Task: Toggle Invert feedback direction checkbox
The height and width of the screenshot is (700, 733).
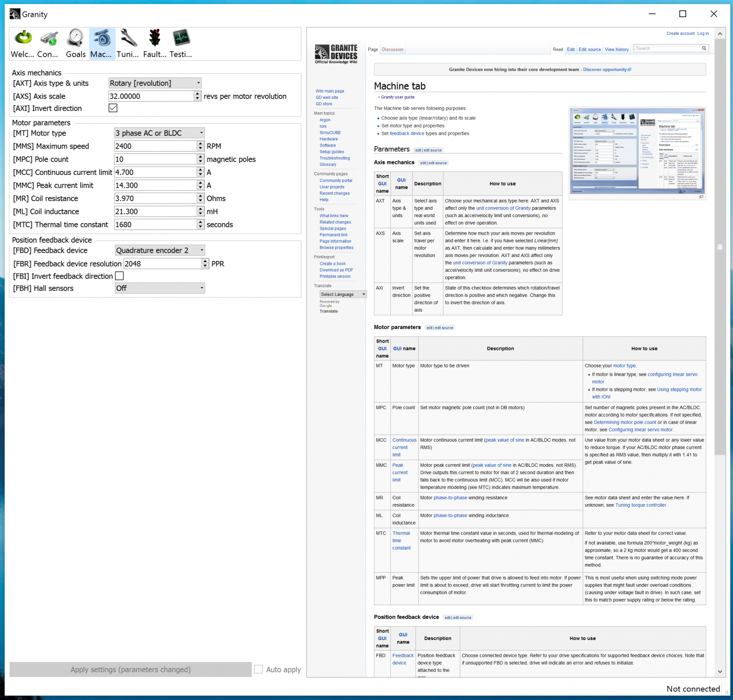Action: tap(120, 276)
